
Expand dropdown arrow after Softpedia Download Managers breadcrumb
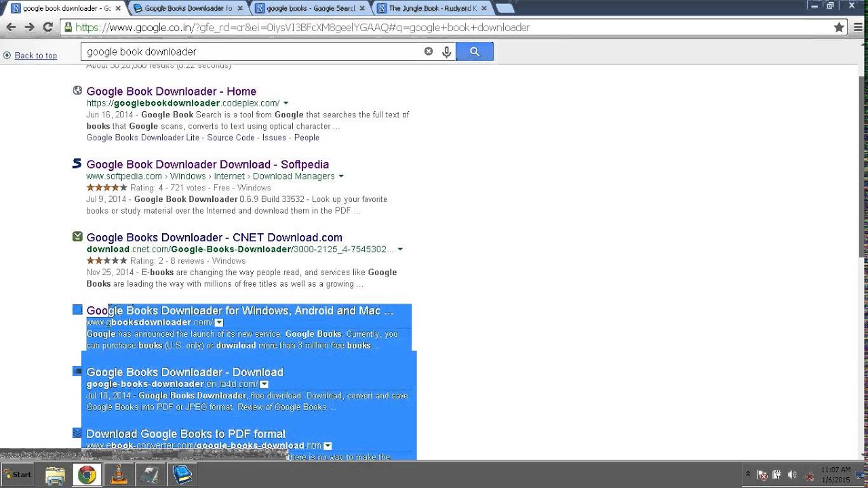pos(340,176)
